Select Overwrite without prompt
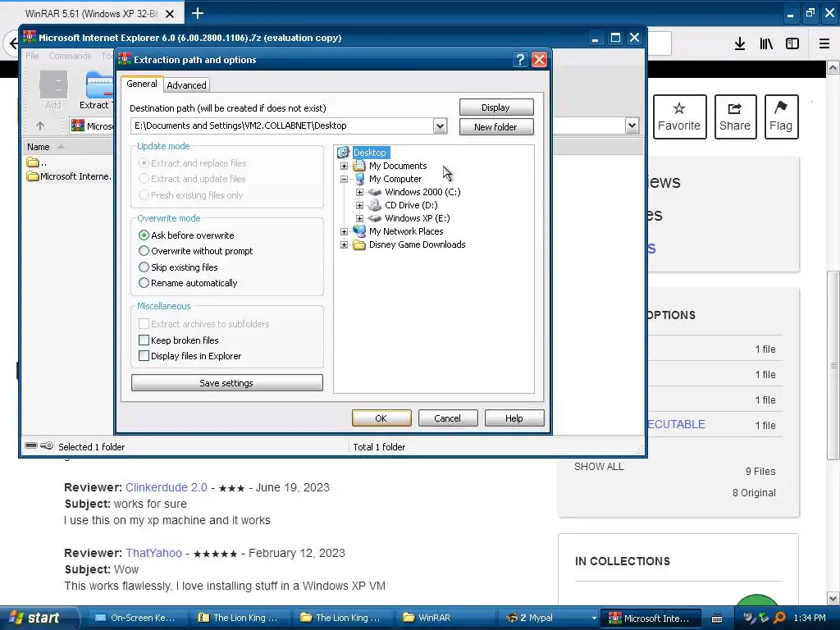This screenshot has height=630, width=840. pyautogui.click(x=195, y=251)
